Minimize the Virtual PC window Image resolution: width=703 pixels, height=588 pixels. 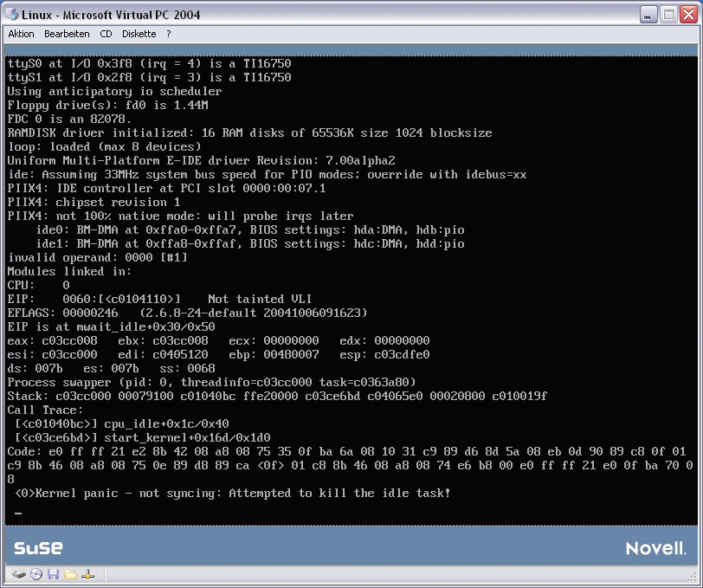648,15
